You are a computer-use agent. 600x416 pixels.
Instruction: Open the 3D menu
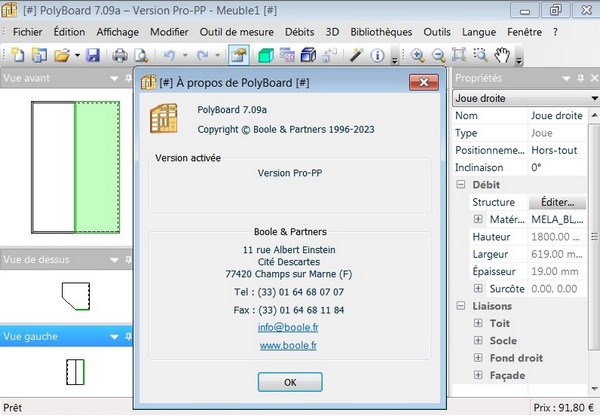pos(332,32)
